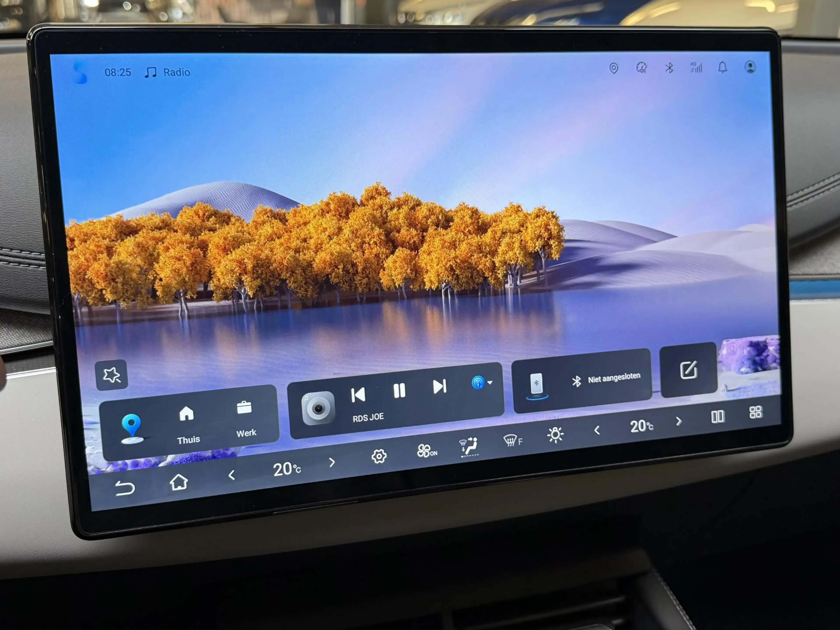Navigate to Werk destination
Image resolution: width=840 pixels, height=630 pixels.
246,419
